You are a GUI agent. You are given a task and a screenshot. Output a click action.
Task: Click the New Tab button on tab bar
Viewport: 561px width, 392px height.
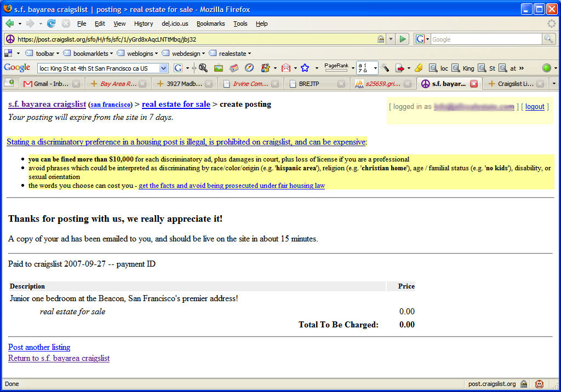pyautogui.click(x=9, y=83)
